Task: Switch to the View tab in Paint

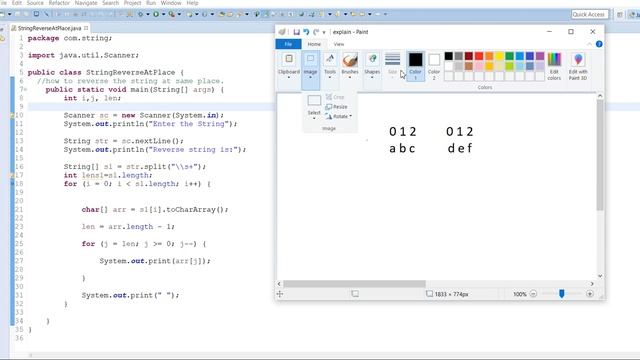Action: click(x=339, y=44)
